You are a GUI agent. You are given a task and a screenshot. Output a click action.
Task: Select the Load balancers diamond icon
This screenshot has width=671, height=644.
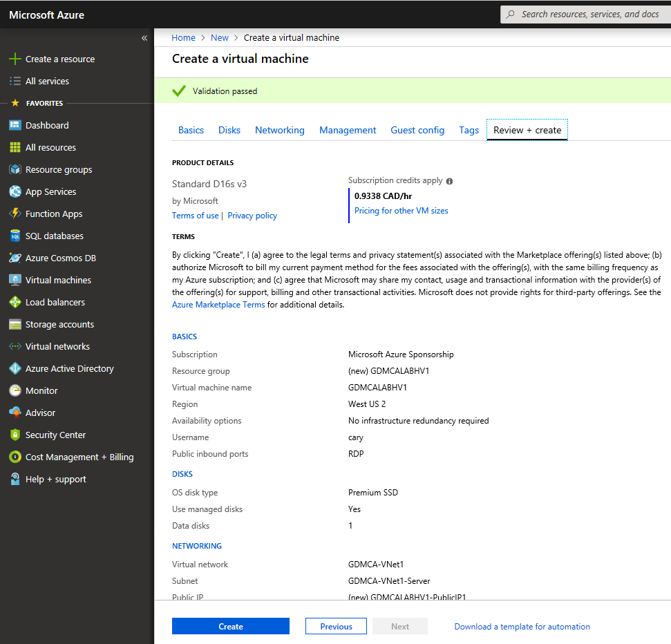pyautogui.click(x=15, y=302)
